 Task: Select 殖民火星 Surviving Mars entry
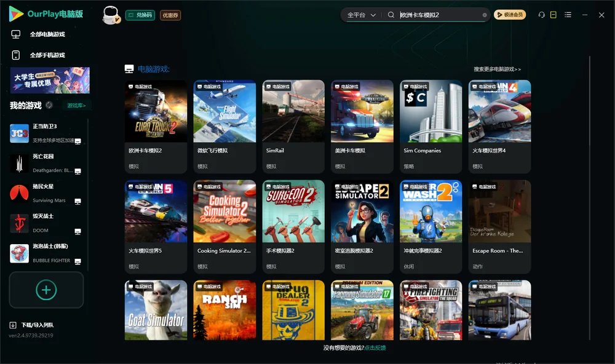click(x=46, y=193)
